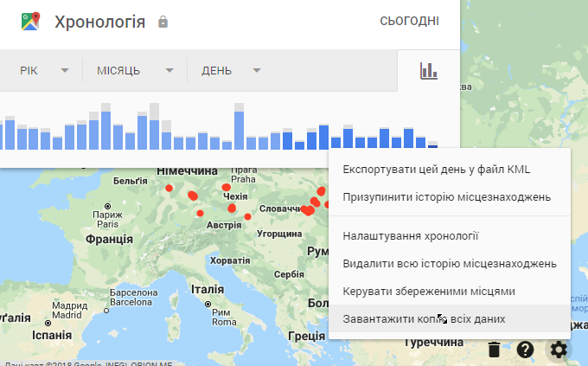Select Експортувати цей день у файл KML

coord(436,169)
